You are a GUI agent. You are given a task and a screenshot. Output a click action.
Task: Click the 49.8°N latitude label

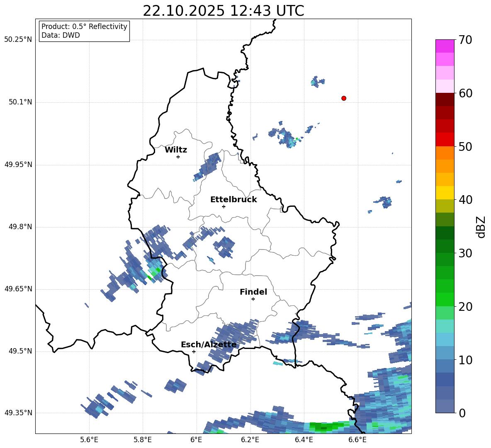tap(20, 227)
